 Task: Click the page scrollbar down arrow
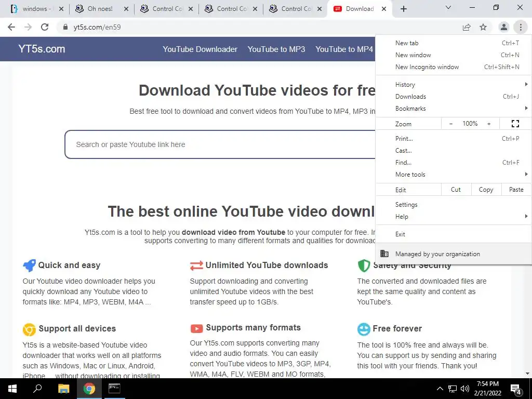(x=528, y=374)
